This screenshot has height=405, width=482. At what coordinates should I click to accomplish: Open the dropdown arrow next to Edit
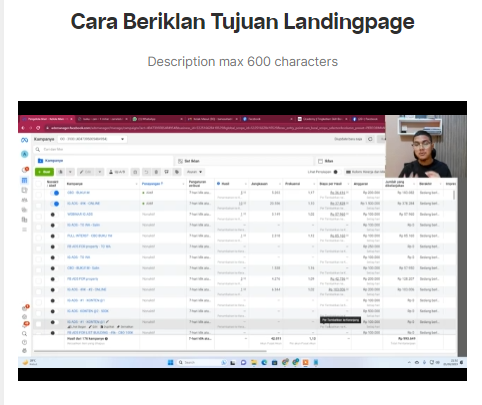pos(100,172)
